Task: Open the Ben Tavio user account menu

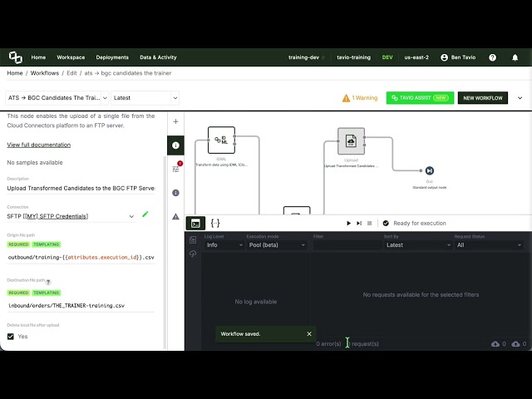Action: [458, 57]
